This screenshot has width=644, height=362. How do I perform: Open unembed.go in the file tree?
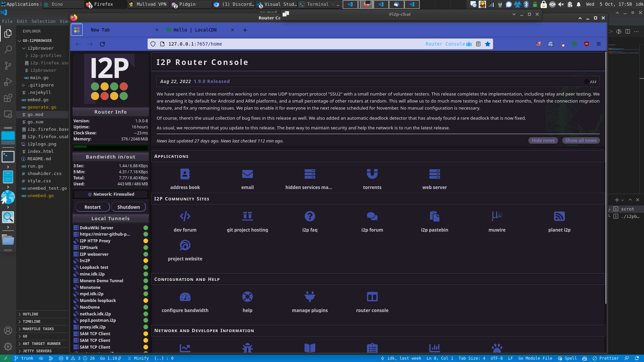(x=43, y=196)
